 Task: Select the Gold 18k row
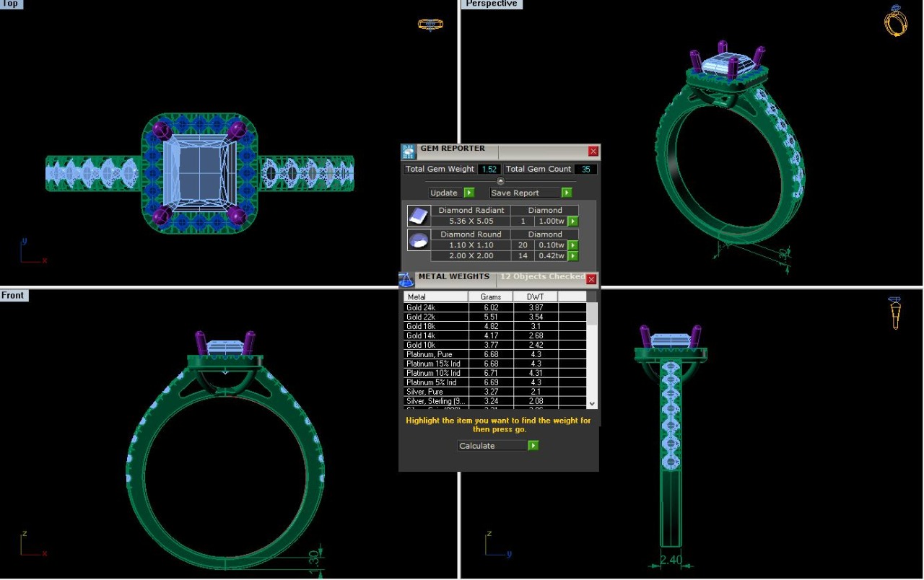point(435,326)
